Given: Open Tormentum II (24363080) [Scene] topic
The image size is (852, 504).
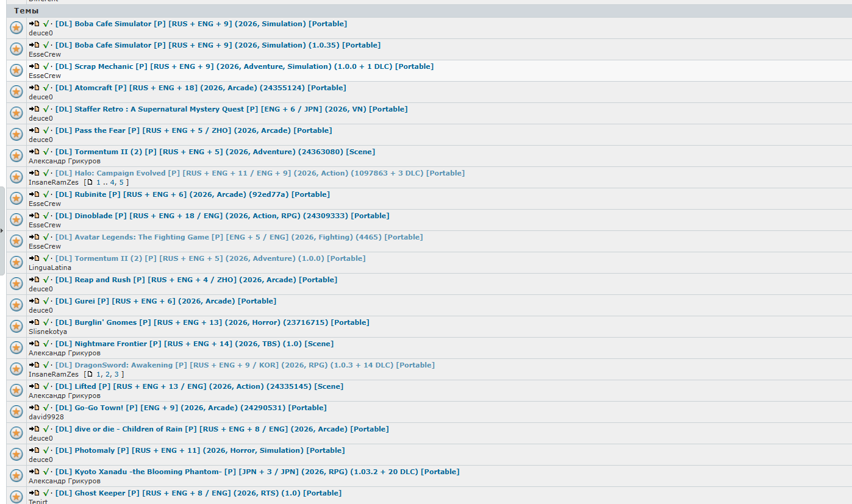Looking at the screenshot, I should [x=215, y=152].
